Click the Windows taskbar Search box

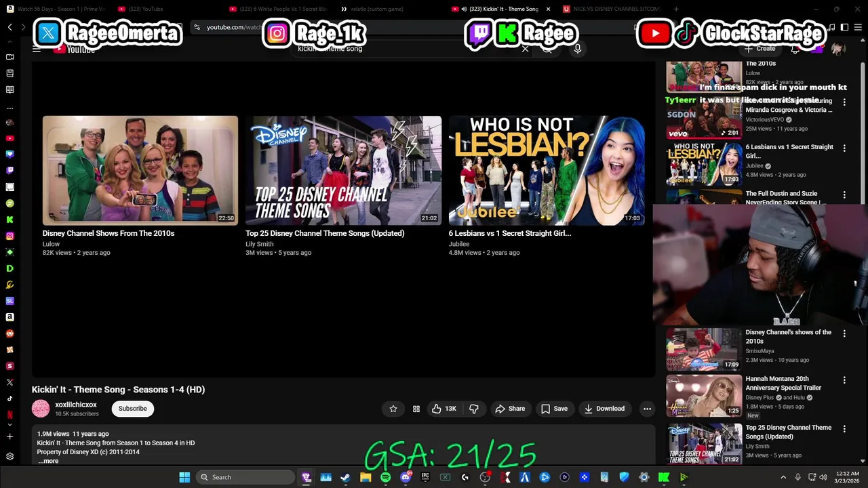click(x=245, y=477)
